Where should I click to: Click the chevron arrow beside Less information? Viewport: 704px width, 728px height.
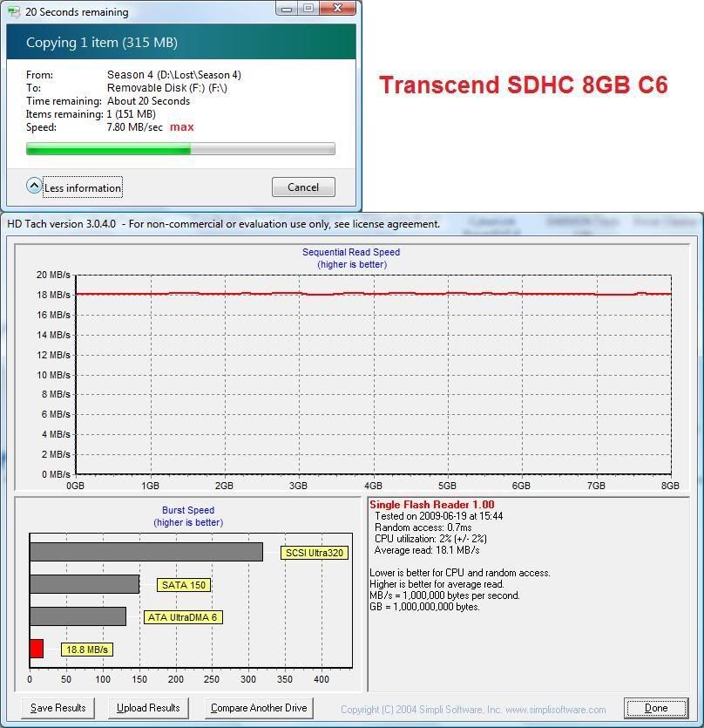click(x=33, y=186)
